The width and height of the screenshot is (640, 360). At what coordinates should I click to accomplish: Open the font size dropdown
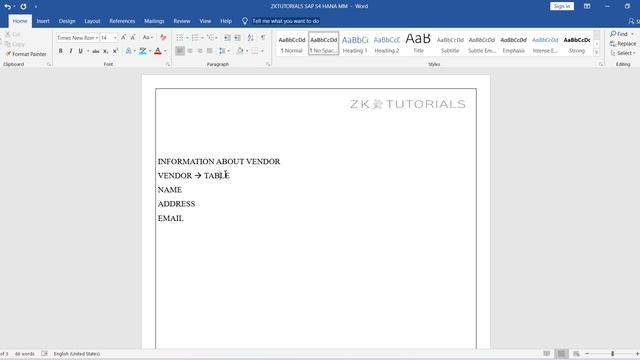point(115,38)
